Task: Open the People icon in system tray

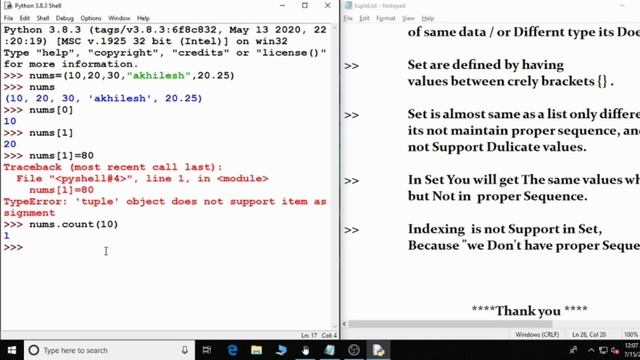Action: tap(573, 350)
